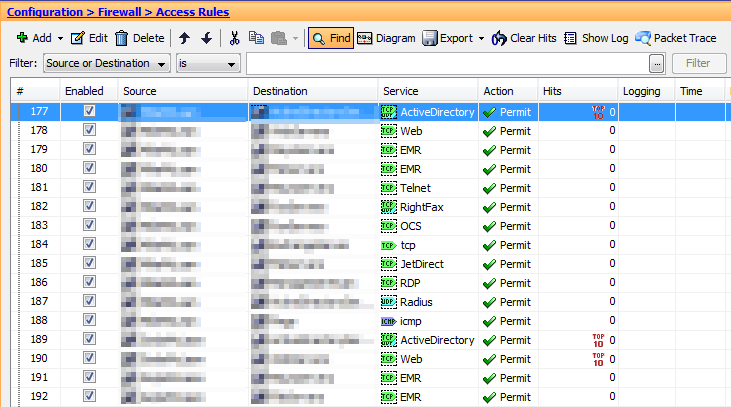The height and width of the screenshot is (407, 731).
Task: Follow the Firewall breadcrumb link
Action: pyautogui.click(x=119, y=12)
